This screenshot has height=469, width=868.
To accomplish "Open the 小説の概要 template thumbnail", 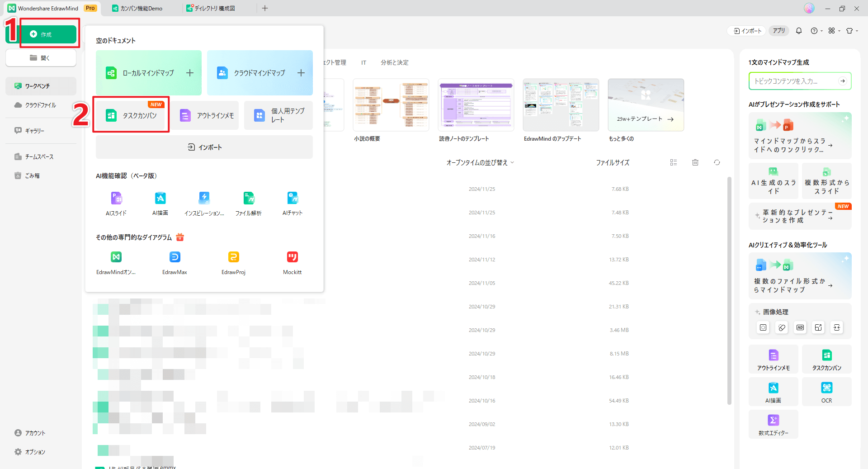I will point(391,105).
